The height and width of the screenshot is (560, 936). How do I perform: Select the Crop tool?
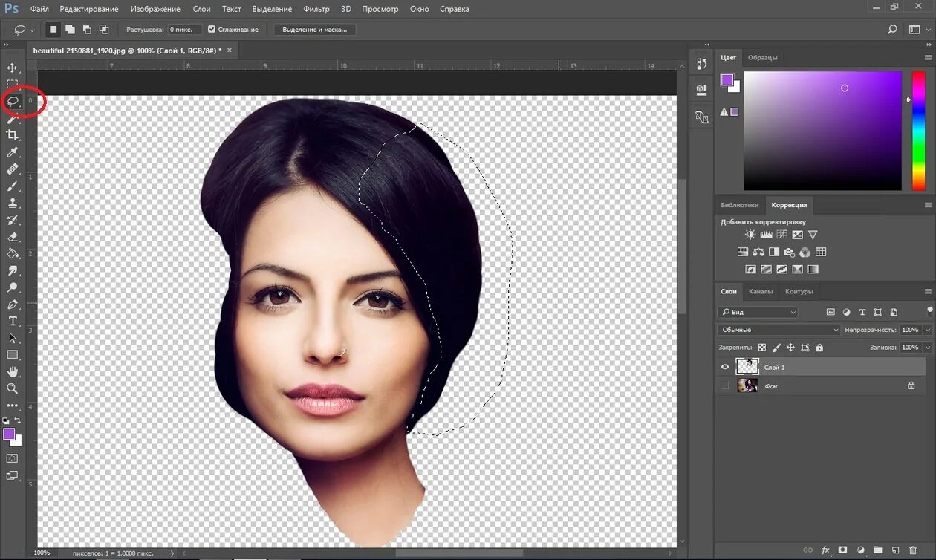(x=13, y=135)
